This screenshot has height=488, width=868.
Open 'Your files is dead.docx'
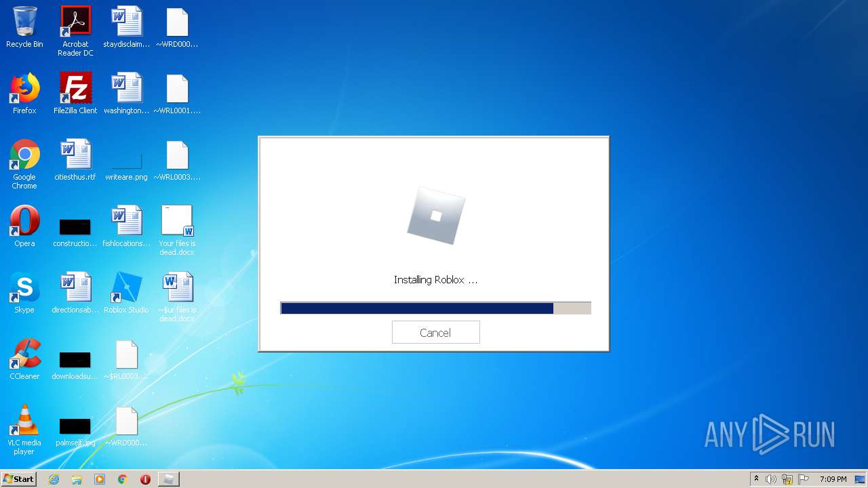click(x=177, y=230)
